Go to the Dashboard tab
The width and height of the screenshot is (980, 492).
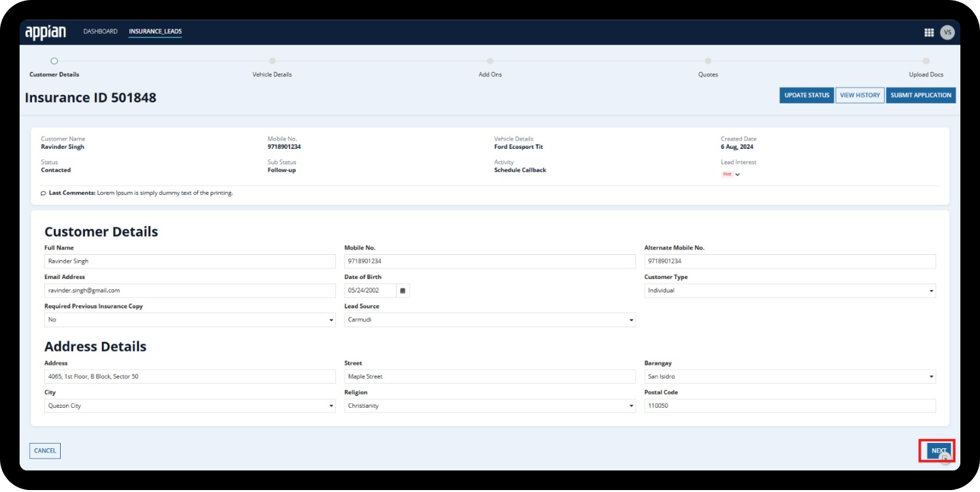pos(101,31)
